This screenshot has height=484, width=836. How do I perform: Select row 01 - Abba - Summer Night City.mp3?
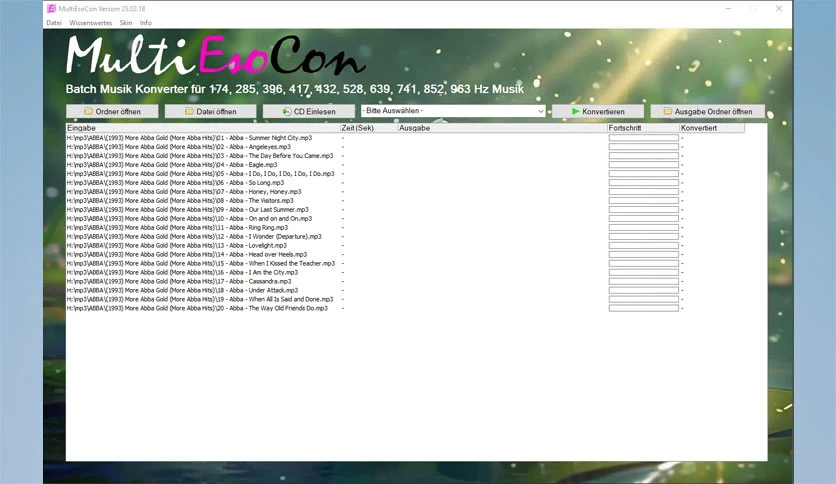click(x=189, y=138)
